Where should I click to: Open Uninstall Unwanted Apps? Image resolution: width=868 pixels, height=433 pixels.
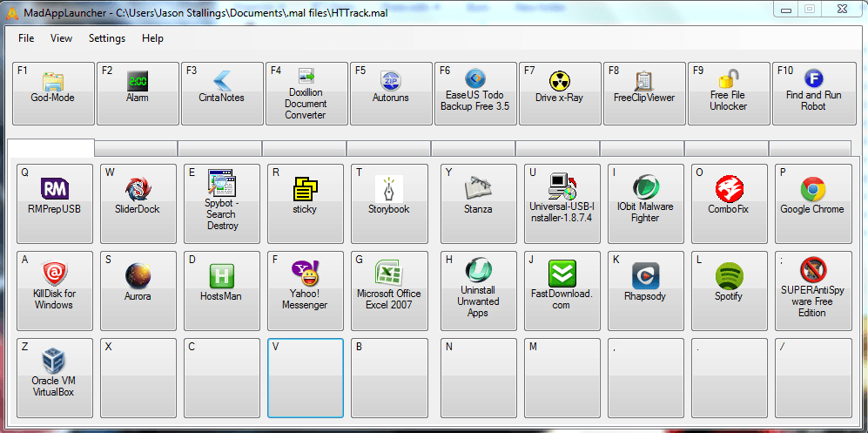pyautogui.click(x=479, y=291)
